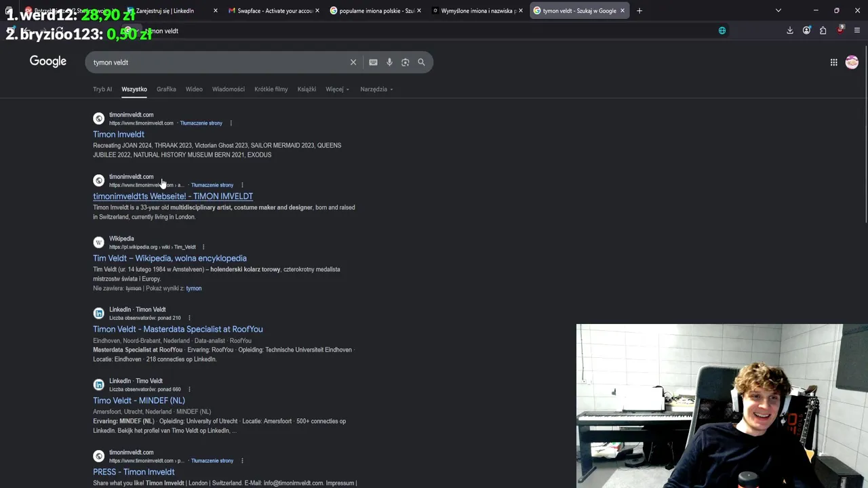868x488 pixels.
Task: Open the browser main menu
Action: (857, 30)
